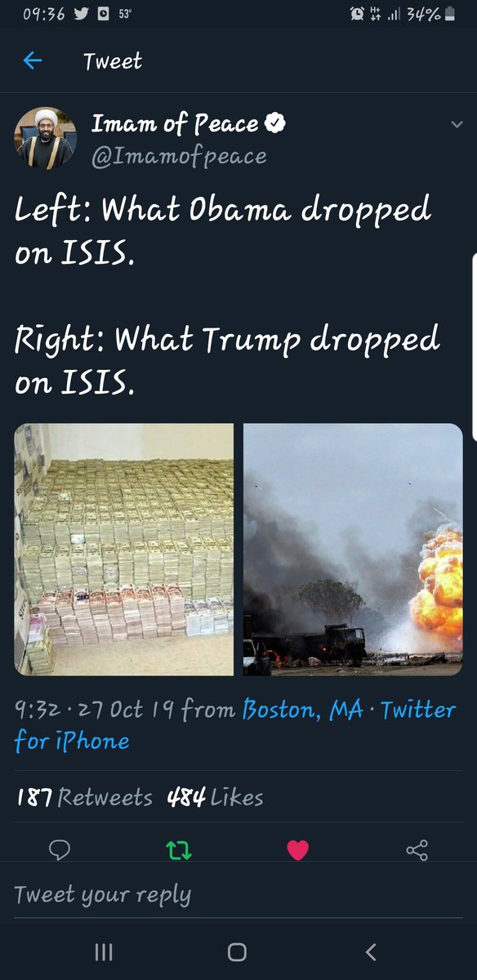Open Imam of Peace profile picture
This screenshot has height=980, width=477.
pos(46,138)
